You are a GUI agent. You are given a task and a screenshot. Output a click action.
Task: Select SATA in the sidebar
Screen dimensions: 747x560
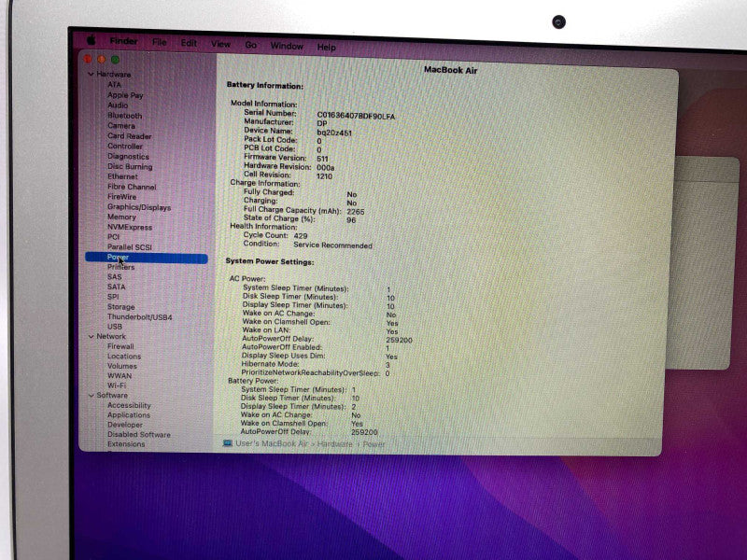tap(116, 287)
